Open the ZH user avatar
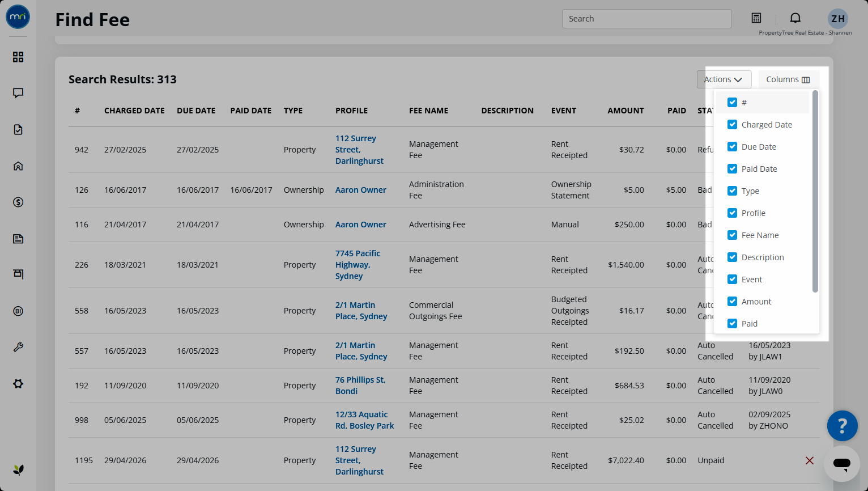Image resolution: width=868 pixels, height=491 pixels. [x=838, y=19]
